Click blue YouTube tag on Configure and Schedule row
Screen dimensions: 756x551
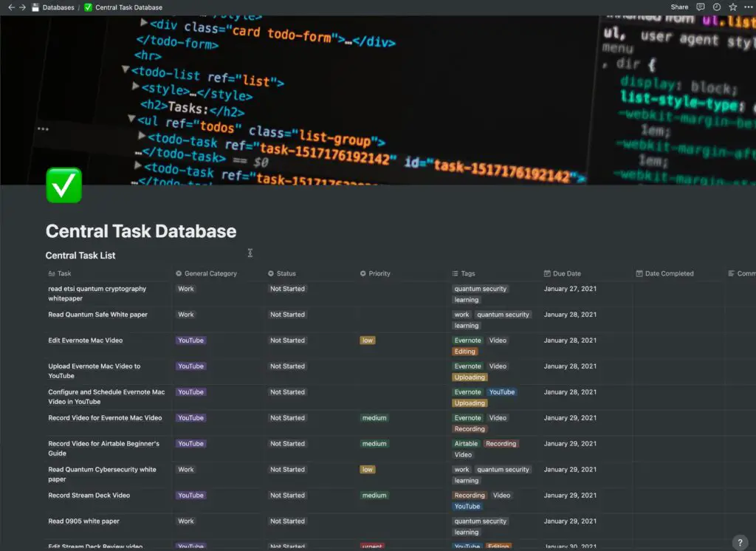(502, 391)
